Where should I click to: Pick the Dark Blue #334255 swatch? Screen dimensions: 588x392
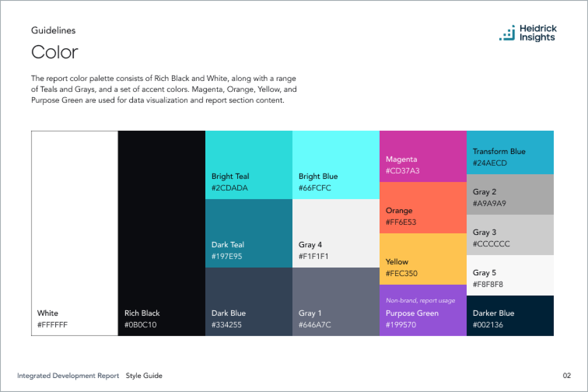click(249, 301)
